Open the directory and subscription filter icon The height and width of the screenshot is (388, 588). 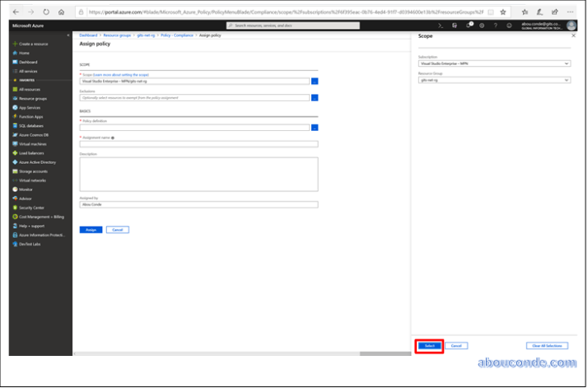coord(454,26)
